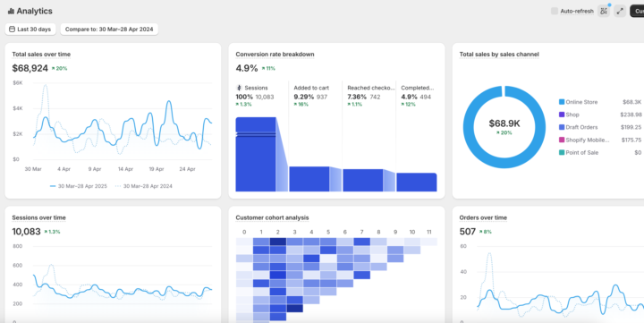Click the 4.9% conversion rate headline value
The image size is (644, 323).
click(247, 68)
